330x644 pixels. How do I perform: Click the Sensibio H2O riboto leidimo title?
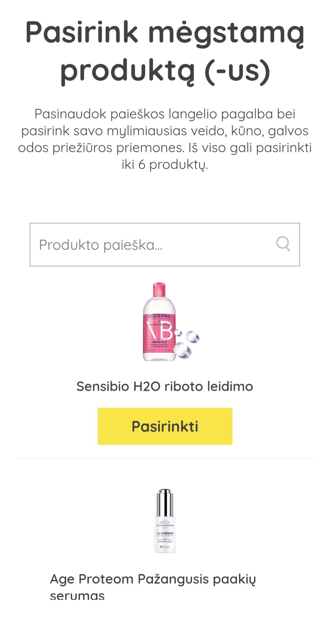[x=165, y=386]
